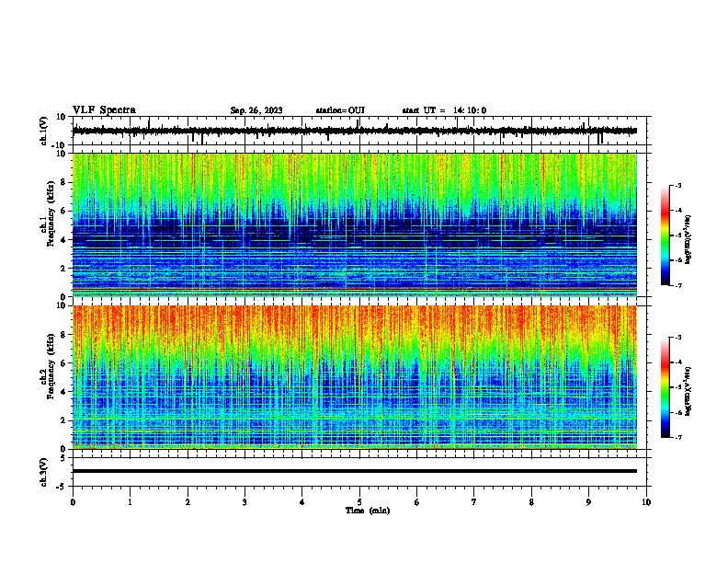Click inside the ch.2 spectrogram panel
This screenshot has width=728, height=563.
click(x=354, y=377)
